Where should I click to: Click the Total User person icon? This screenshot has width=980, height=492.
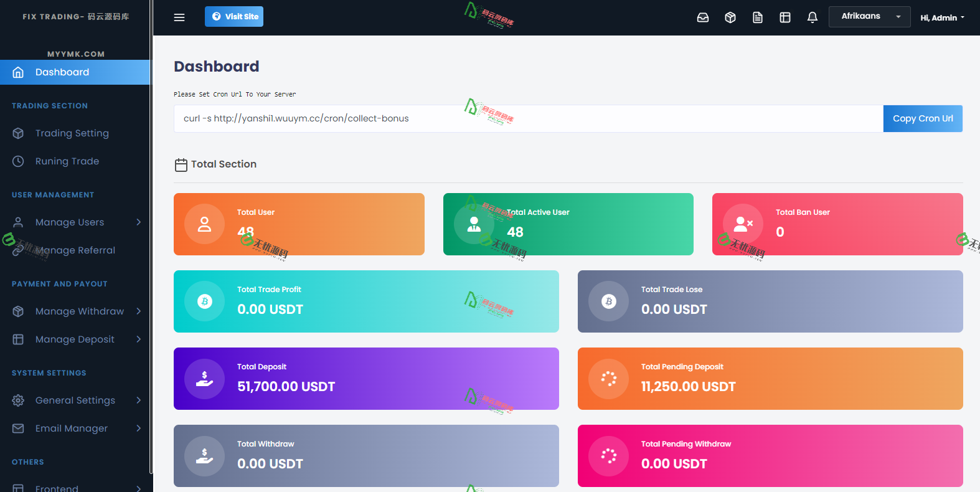point(204,224)
